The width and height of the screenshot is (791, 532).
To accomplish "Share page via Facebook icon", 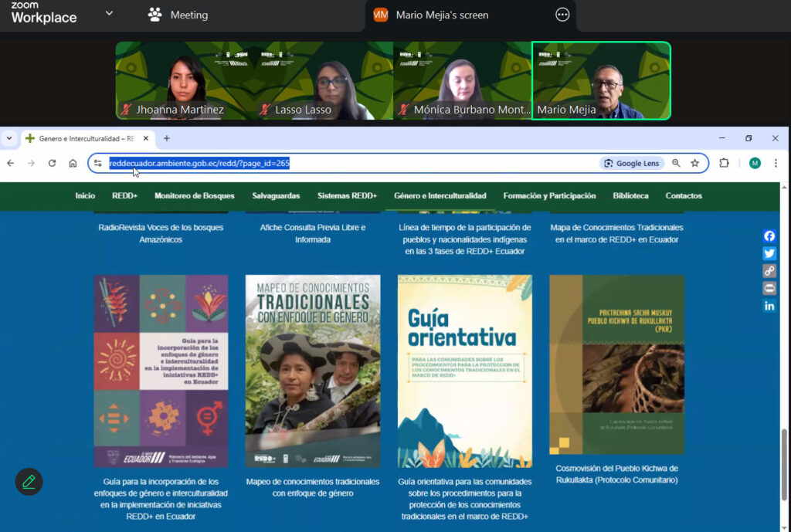I will 769,236.
